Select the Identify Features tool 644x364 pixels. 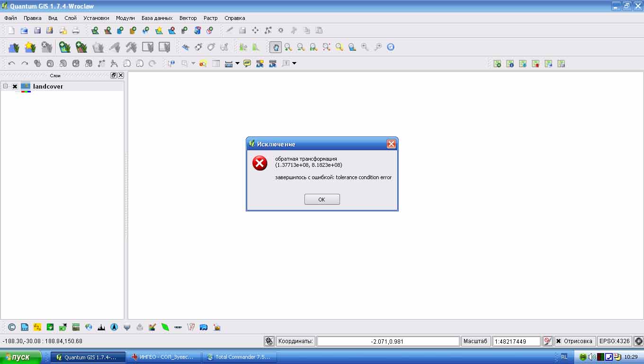pyautogui.click(x=171, y=64)
